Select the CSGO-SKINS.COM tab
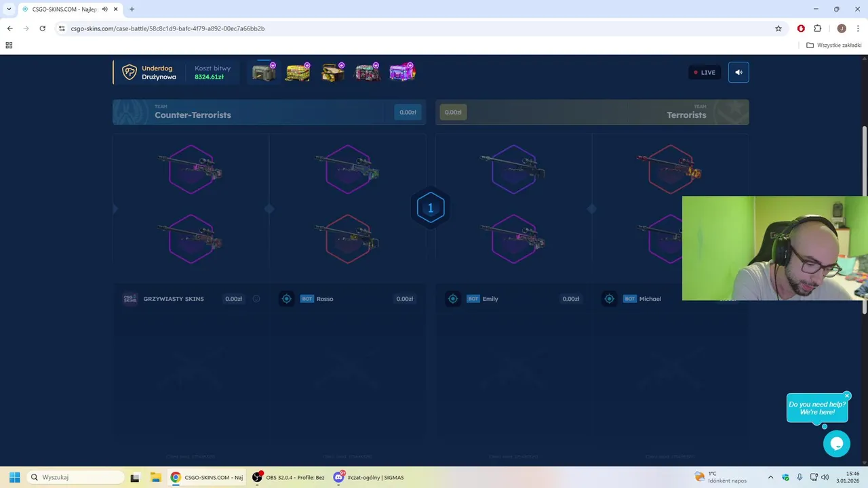868x488 pixels. 69,9
